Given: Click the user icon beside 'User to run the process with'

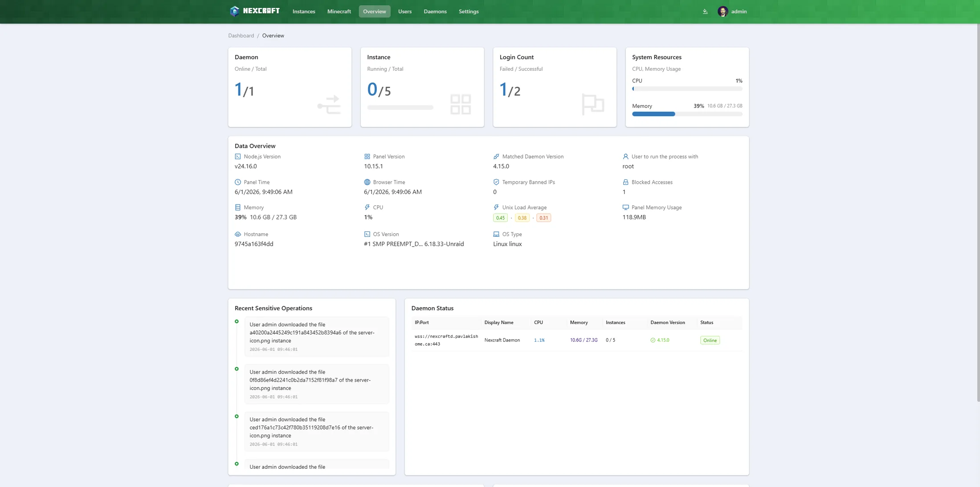Looking at the screenshot, I should (x=625, y=157).
